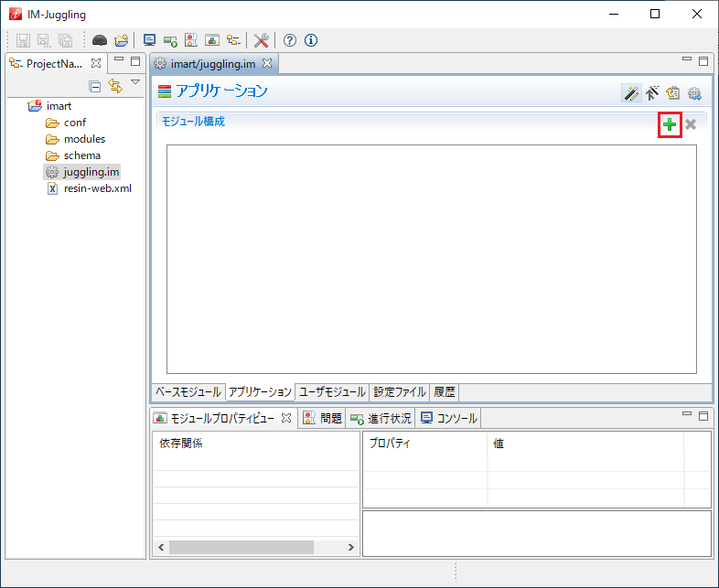Screen dimensions: 719x588
Task: Open help via question mark icon
Action: pyautogui.click(x=290, y=40)
